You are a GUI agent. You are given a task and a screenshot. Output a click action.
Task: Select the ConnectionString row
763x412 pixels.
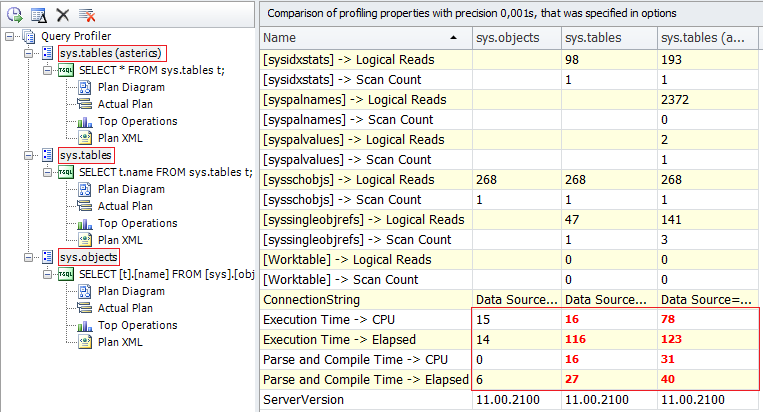coord(364,299)
